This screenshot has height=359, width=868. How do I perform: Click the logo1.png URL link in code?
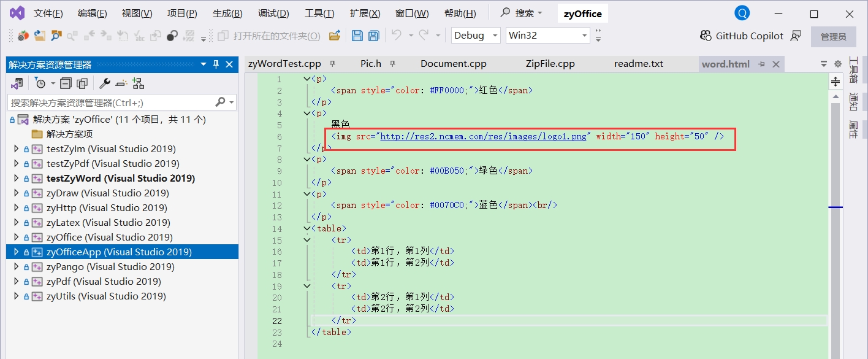[x=483, y=136]
